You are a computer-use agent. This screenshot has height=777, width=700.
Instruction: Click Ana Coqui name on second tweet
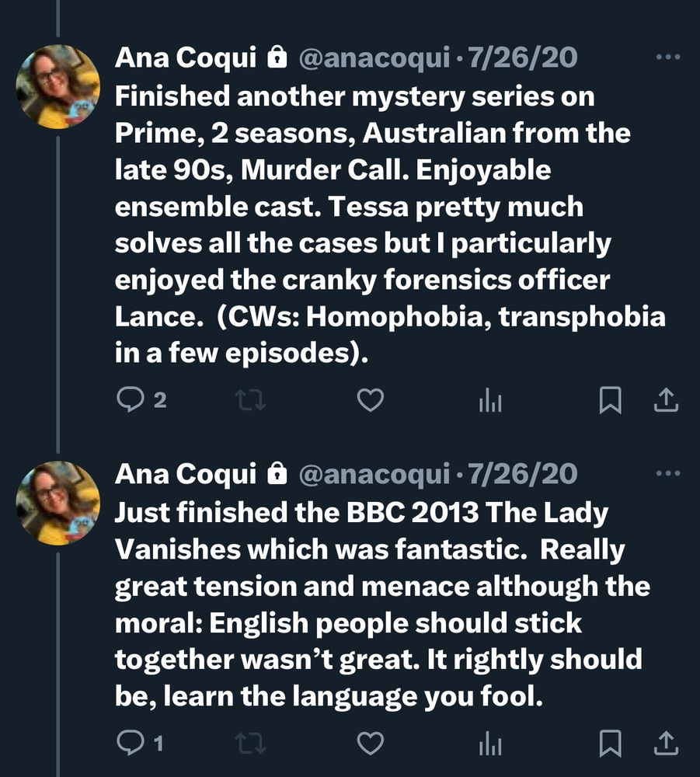(x=185, y=473)
